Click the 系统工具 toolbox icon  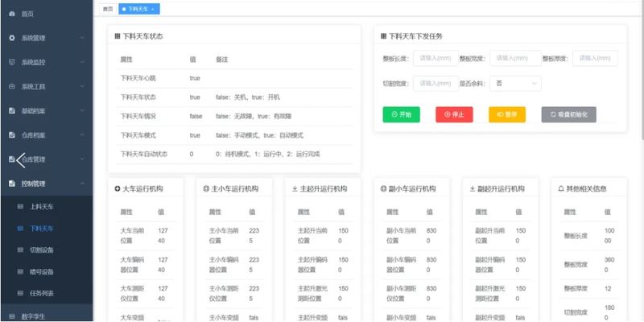click(x=11, y=86)
